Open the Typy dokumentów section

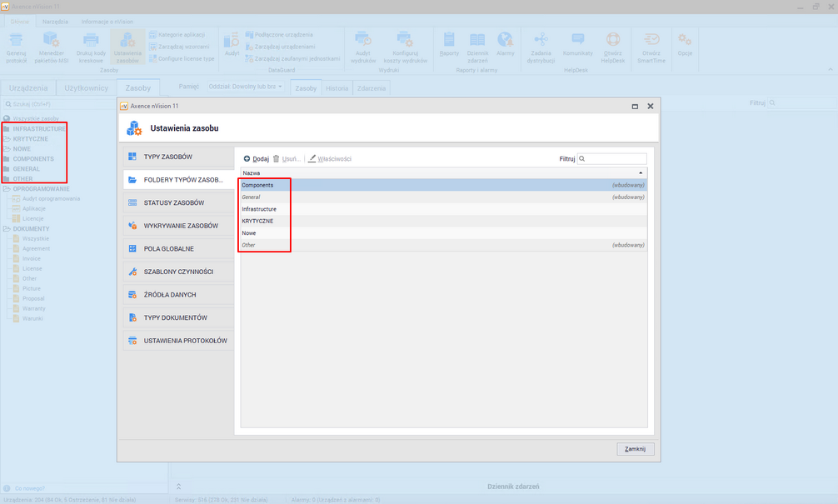coord(175,317)
